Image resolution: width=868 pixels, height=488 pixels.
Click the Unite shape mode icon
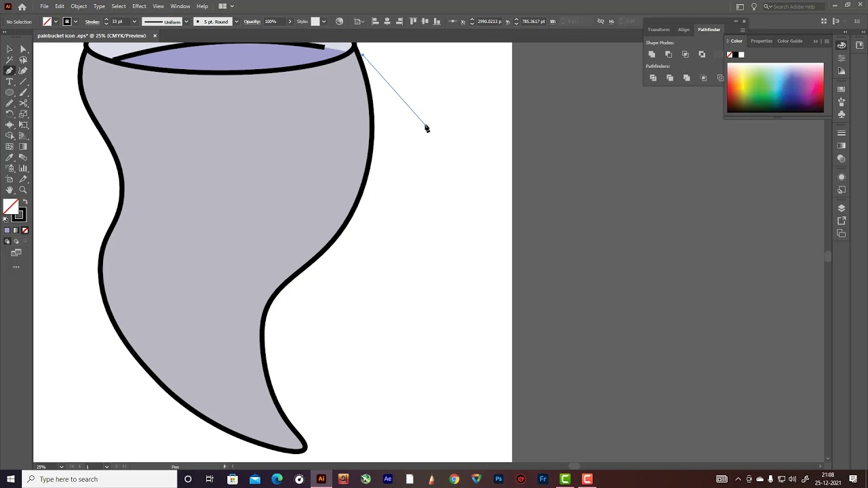(652, 54)
